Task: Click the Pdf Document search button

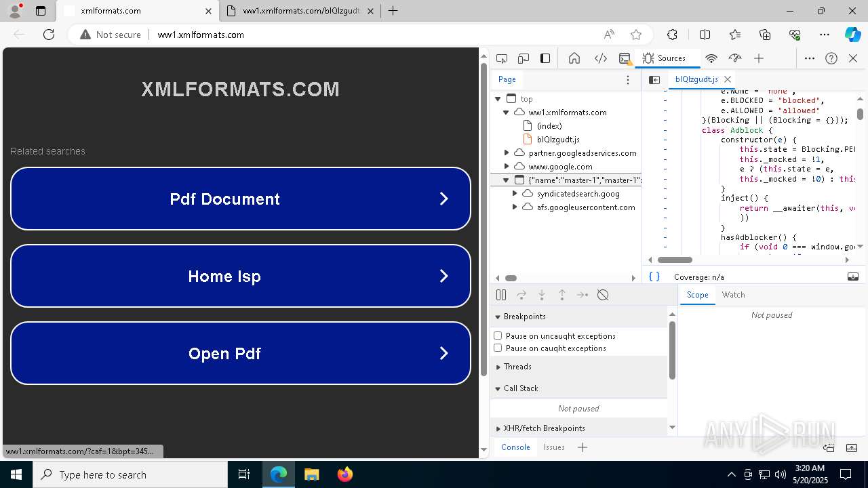Action: tap(241, 199)
